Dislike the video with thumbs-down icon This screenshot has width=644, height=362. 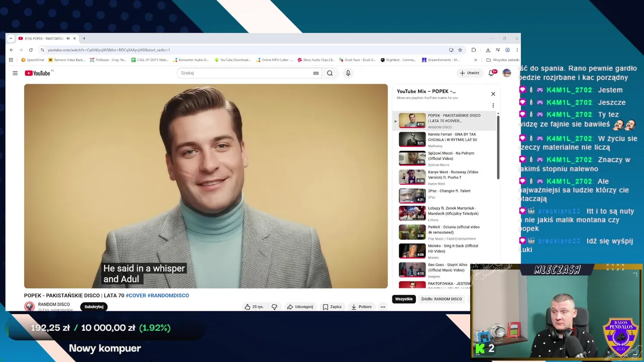tap(274, 307)
